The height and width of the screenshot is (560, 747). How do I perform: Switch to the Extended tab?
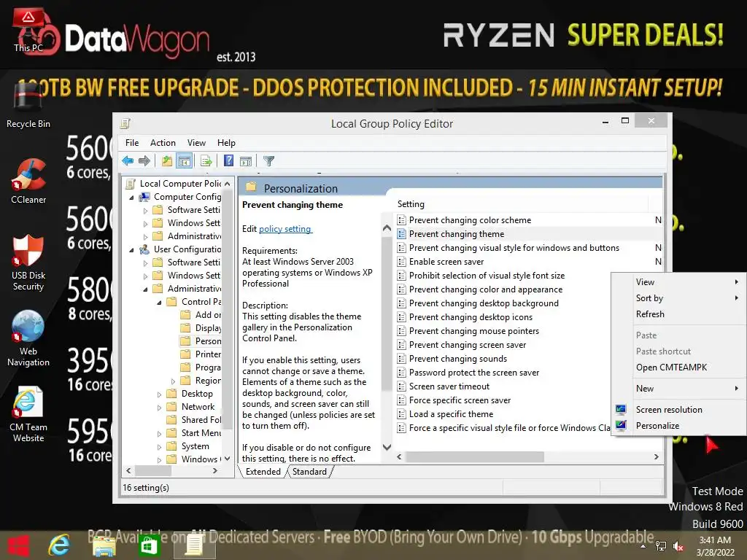pos(263,472)
